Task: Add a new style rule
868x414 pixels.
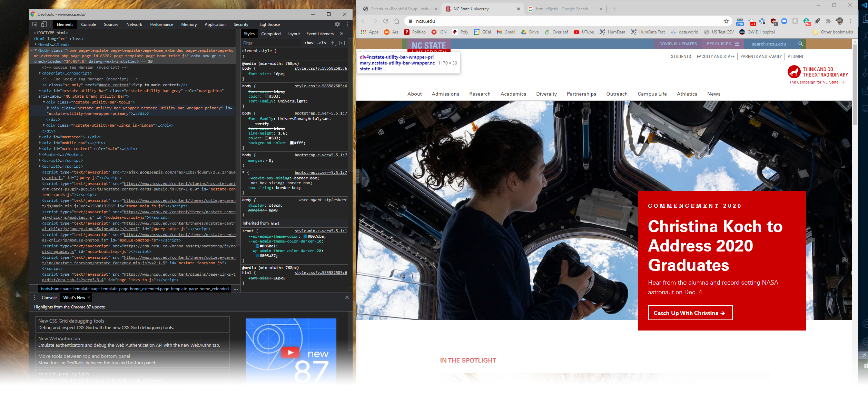Action: coord(333,43)
